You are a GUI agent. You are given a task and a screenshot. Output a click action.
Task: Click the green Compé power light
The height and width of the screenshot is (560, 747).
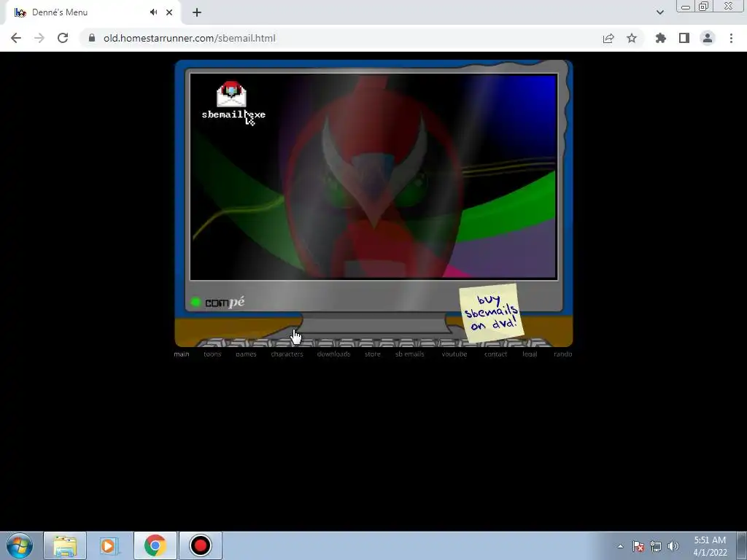click(196, 302)
